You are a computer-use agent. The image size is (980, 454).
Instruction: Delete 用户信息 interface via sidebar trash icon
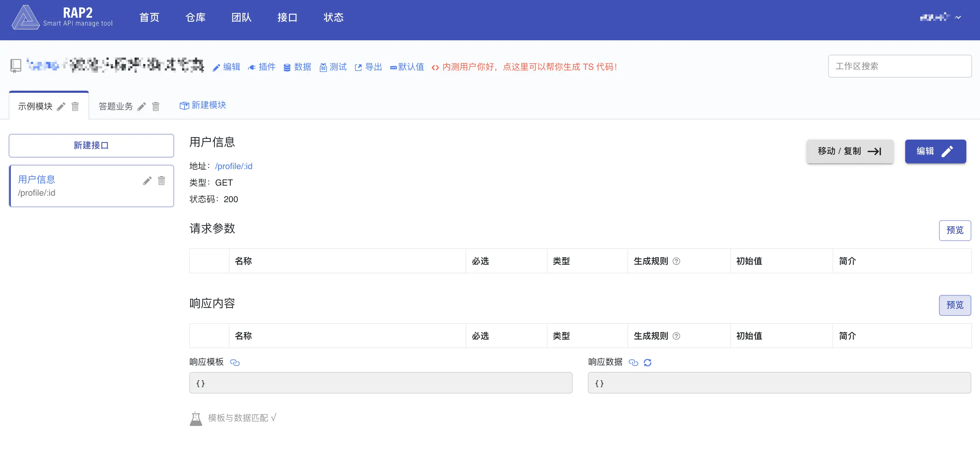tap(162, 181)
